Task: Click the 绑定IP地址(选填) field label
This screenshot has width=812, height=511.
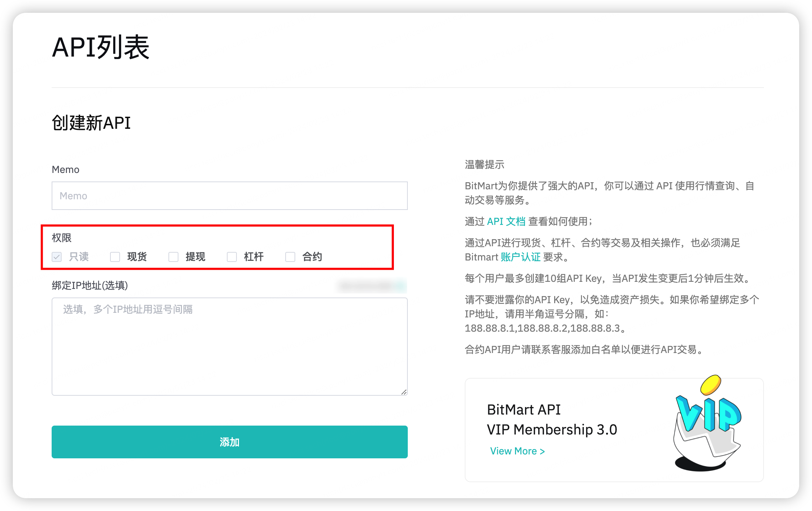Action: point(90,285)
